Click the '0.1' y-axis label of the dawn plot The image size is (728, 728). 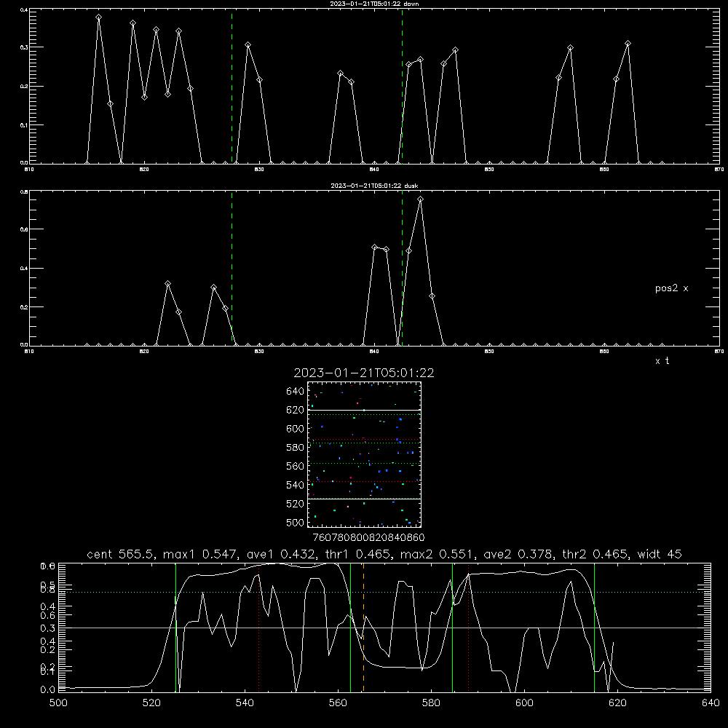24,125
